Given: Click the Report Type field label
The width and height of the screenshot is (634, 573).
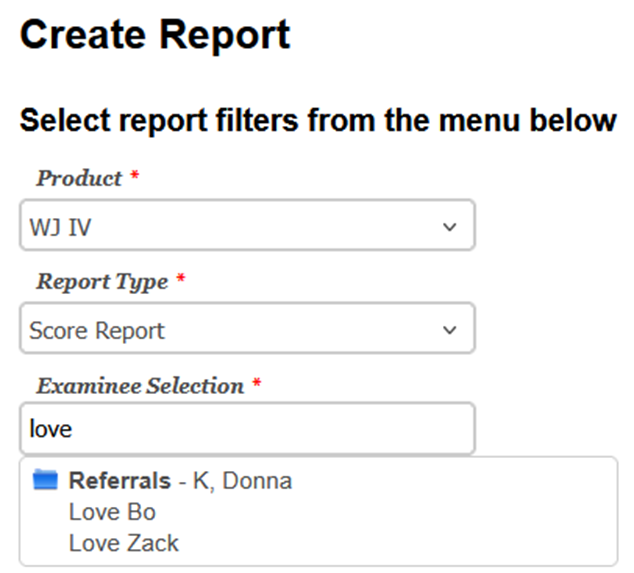Looking at the screenshot, I should 102,282.
